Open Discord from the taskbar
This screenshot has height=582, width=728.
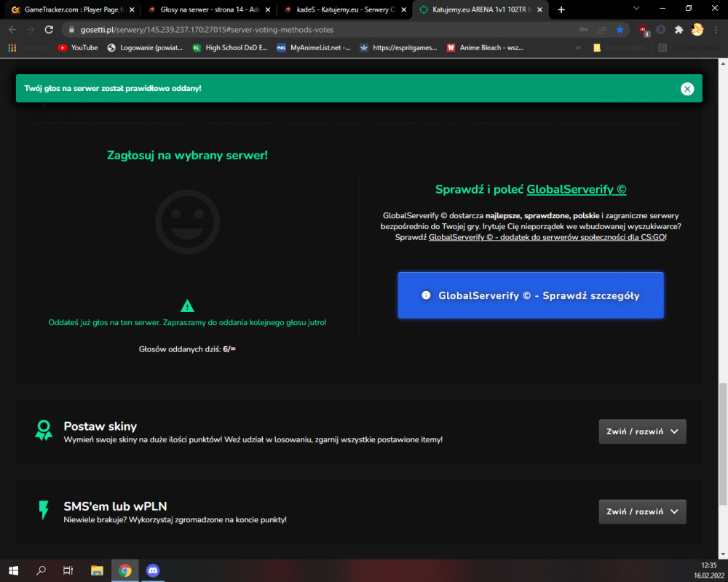click(x=153, y=570)
